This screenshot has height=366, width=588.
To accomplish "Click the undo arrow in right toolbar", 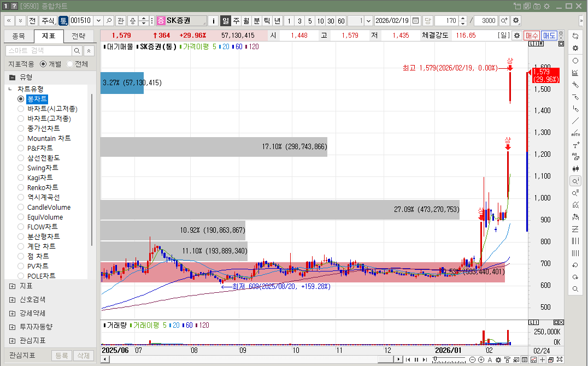I will [575, 265].
